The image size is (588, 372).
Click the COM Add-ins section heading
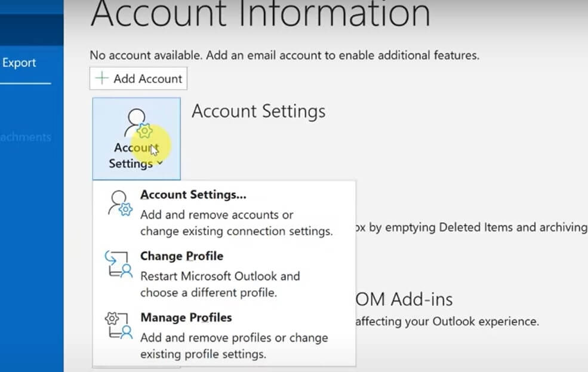(x=404, y=299)
